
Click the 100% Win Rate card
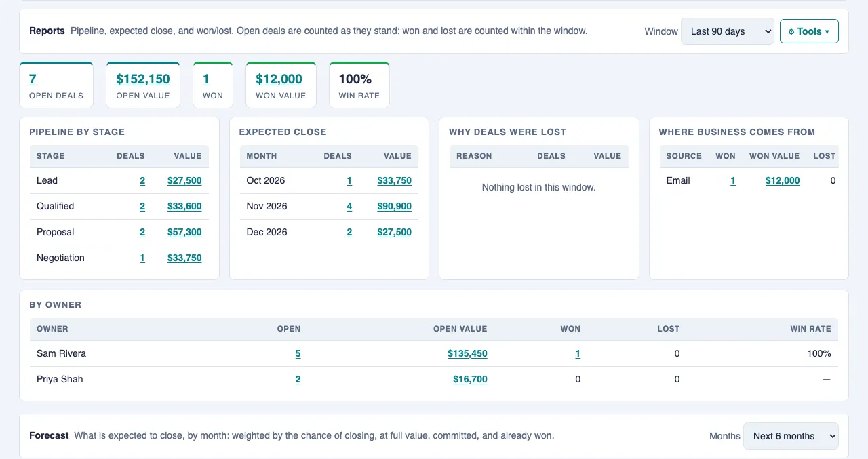pyautogui.click(x=359, y=85)
